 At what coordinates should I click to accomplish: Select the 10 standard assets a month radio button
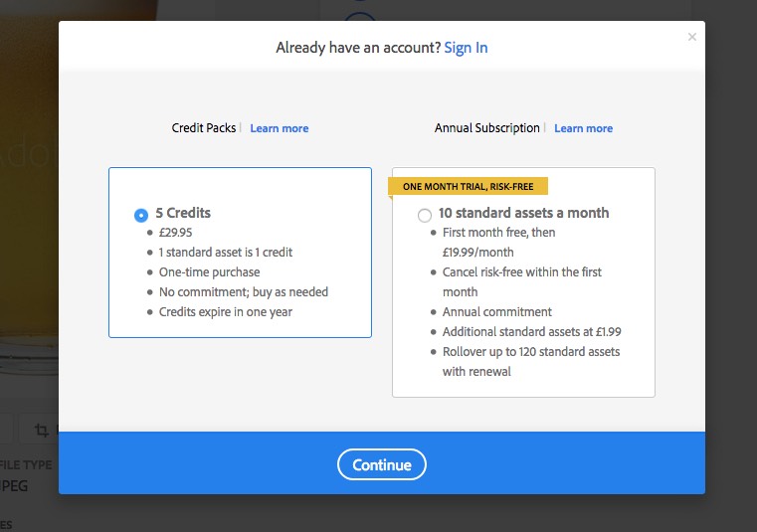[x=425, y=215]
